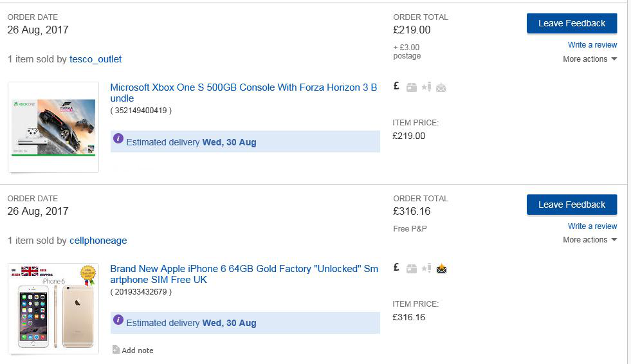Expand More actions for tesco_outlet order
Viewport: 631px width, 364px height.
[590, 59]
